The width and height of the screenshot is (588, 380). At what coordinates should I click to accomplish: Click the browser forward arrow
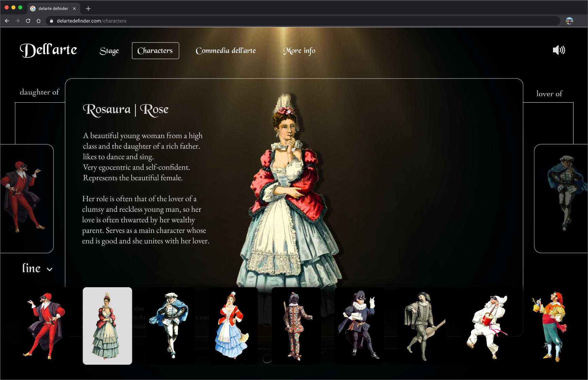click(18, 21)
